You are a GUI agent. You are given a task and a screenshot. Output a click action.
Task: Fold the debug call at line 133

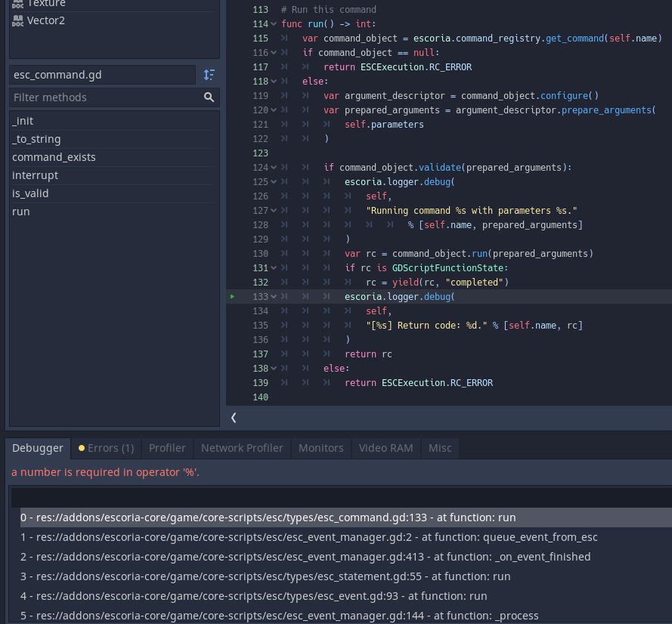click(x=274, y=297)
